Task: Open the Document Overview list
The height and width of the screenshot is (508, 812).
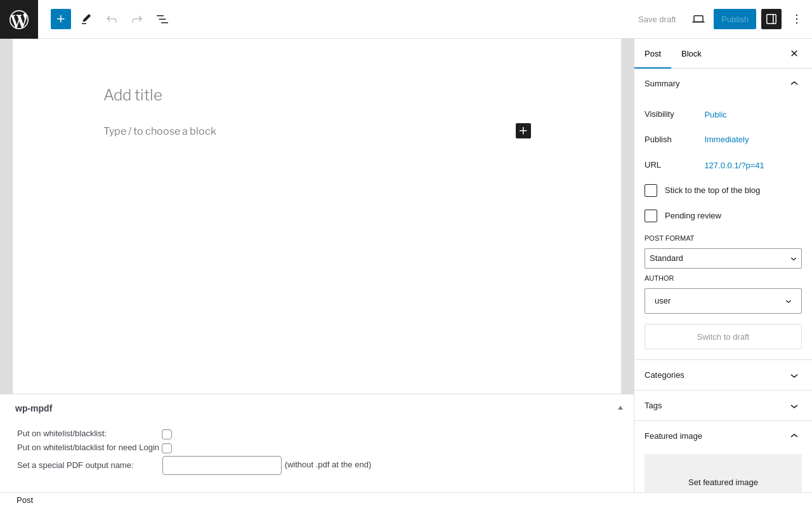Action: 162,19
